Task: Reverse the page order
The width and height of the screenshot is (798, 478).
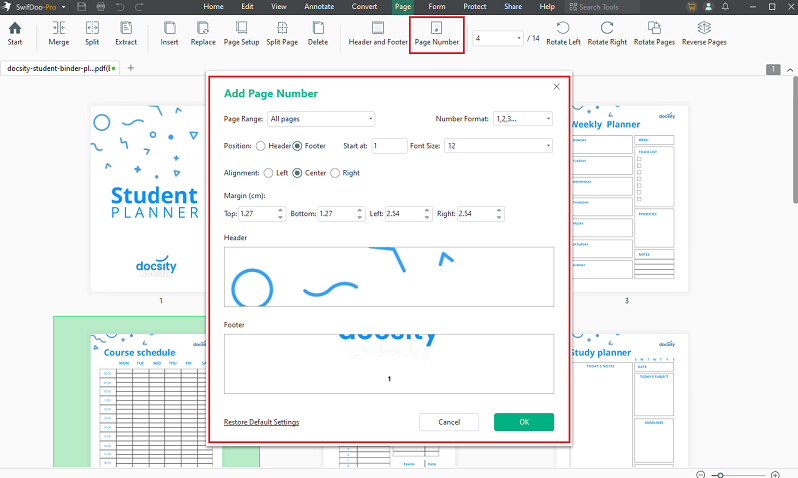Action: (x=704, y=34)
